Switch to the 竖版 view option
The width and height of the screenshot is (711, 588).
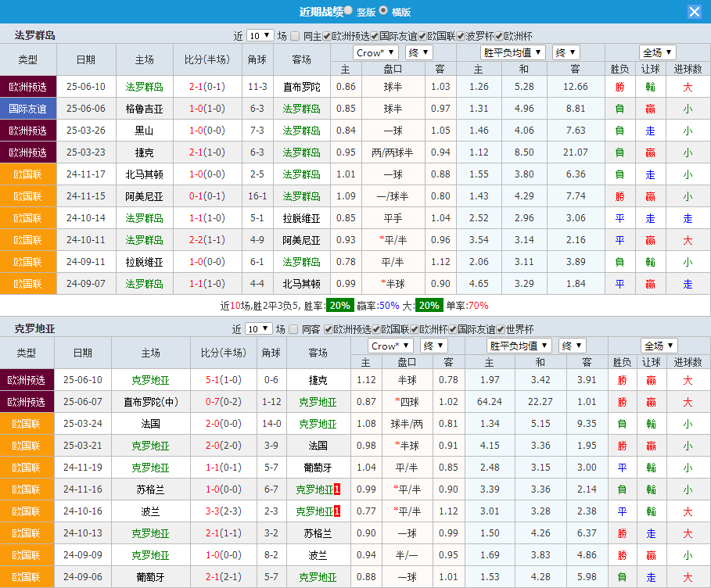pos(349,11)
